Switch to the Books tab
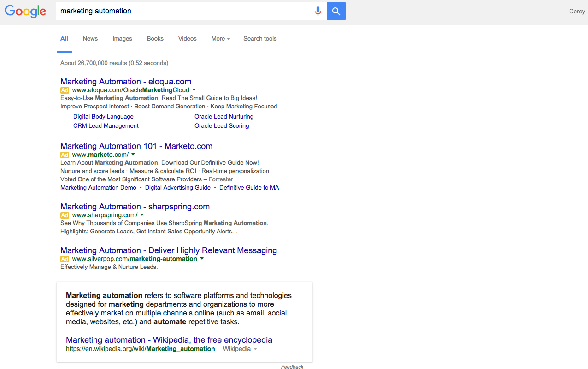This screenshot has height=369, width=588. (x=155, y=39)
